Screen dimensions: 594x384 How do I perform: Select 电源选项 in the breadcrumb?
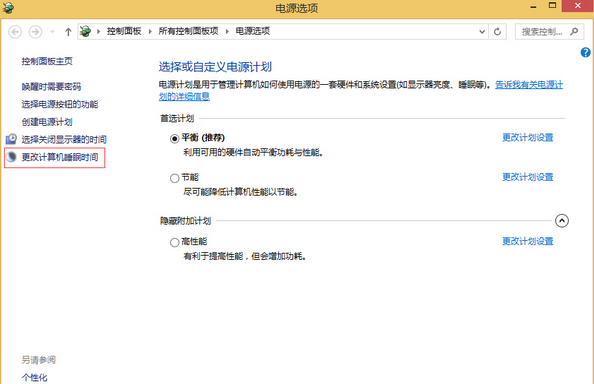coord(253,31)
